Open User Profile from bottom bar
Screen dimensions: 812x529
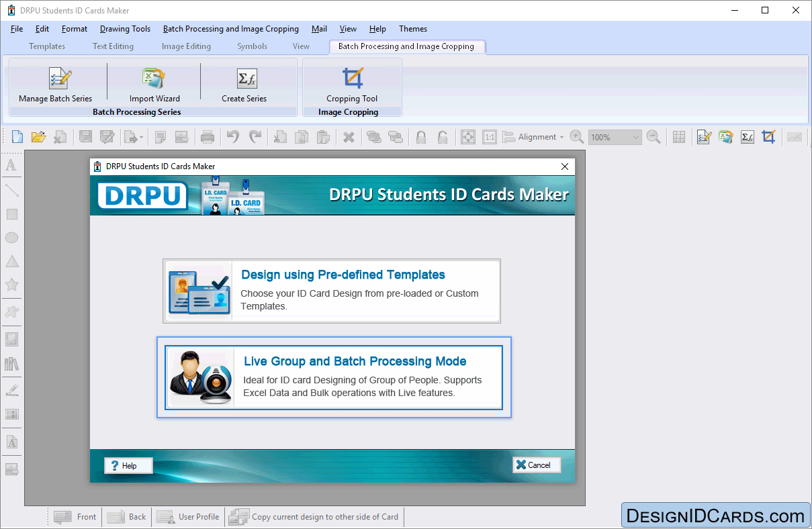pyautogui.click(x=188, y=517)
